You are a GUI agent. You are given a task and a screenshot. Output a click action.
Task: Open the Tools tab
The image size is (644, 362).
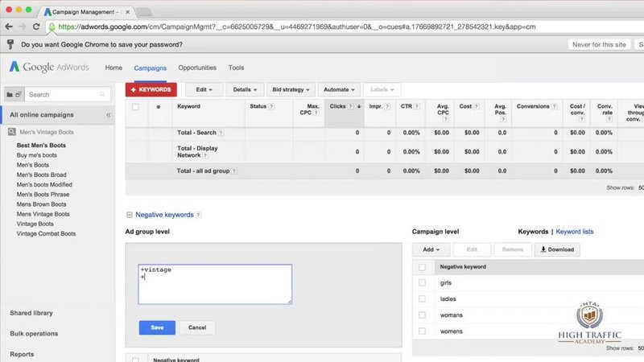236,68
